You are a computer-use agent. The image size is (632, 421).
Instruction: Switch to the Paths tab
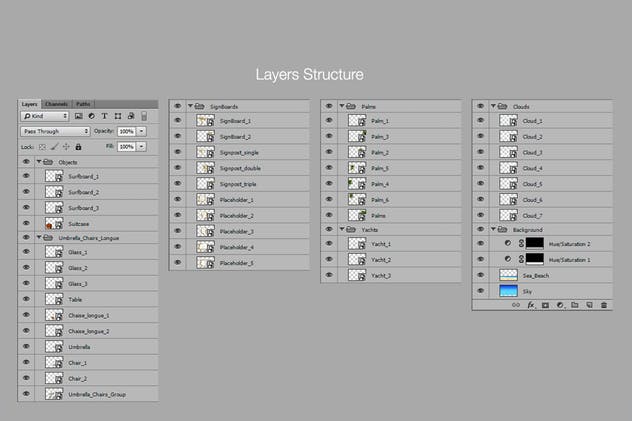click(x=83, y=104)
